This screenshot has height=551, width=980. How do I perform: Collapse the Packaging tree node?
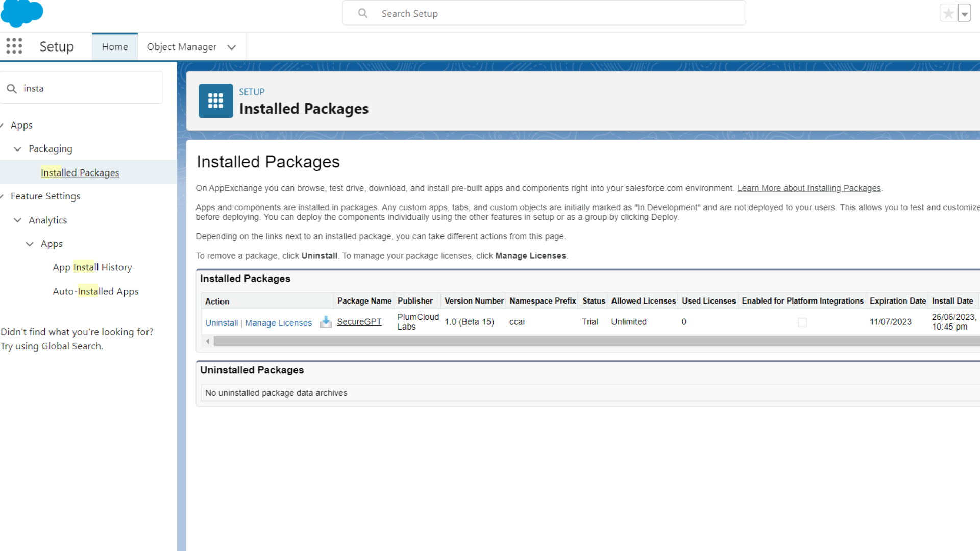(x=17, y=148)
